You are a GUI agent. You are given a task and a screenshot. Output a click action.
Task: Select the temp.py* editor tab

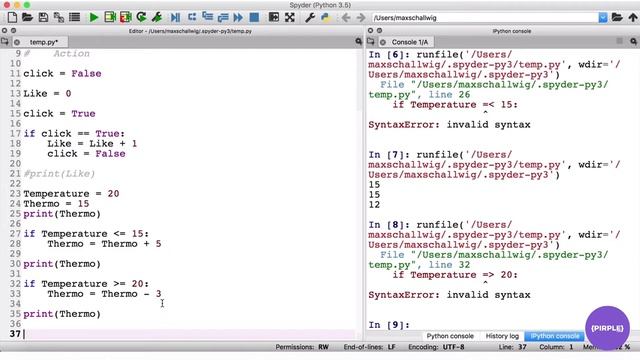pyautogui.click(x=44, y=42)
